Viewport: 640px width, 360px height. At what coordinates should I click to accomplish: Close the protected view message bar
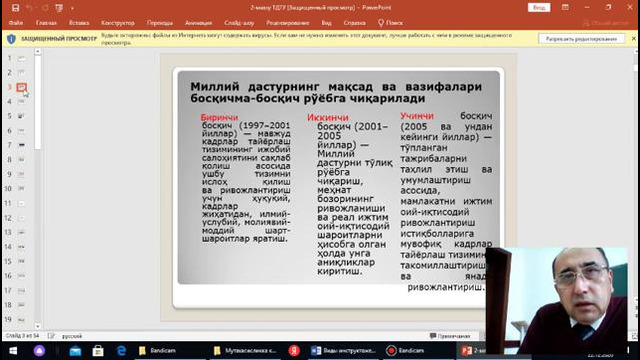(634, 39)
